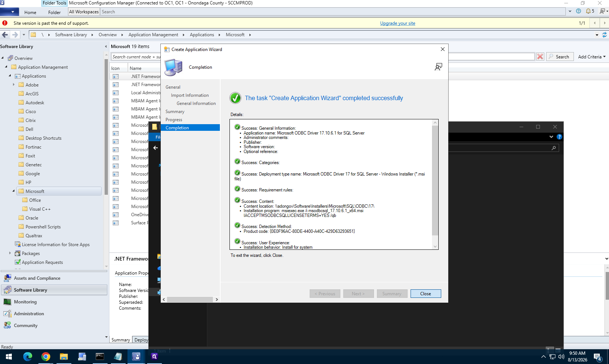Expand the Packages tree node
Image resolution: width=609 pixels, height=364 pixels.
coord(10,254)
